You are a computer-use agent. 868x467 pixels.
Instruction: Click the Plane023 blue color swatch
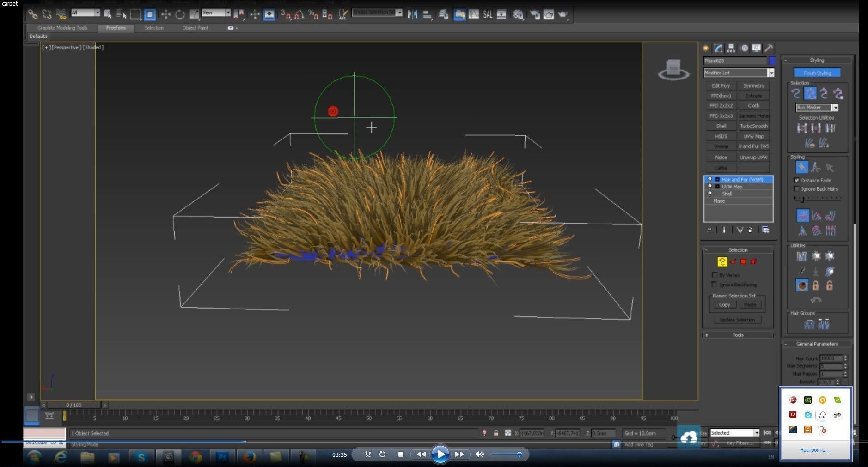772,61
